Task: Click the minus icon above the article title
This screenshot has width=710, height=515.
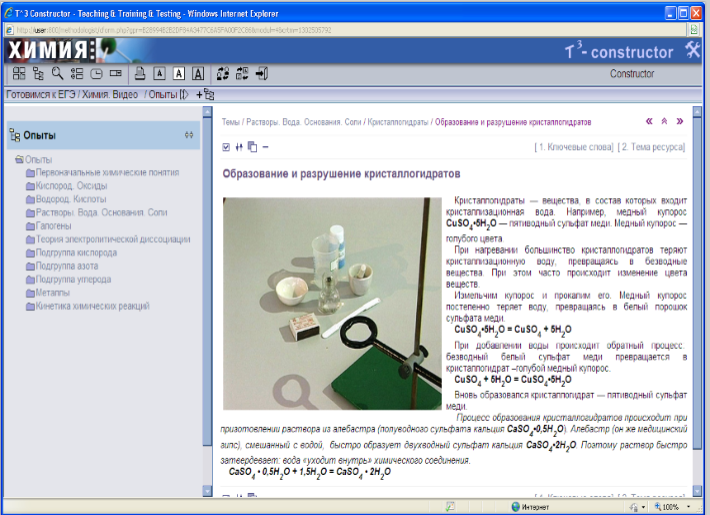Action: 265,147
